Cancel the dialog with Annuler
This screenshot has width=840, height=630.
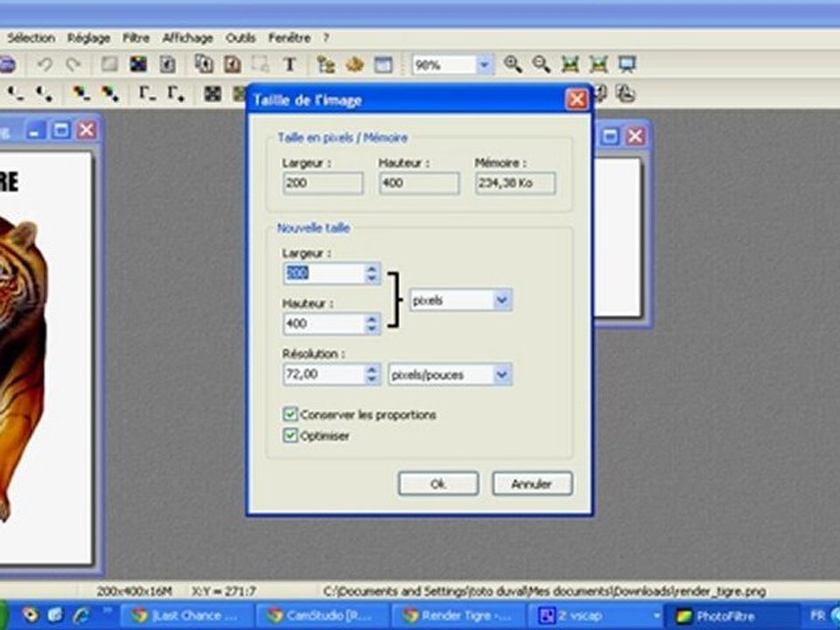532,484
